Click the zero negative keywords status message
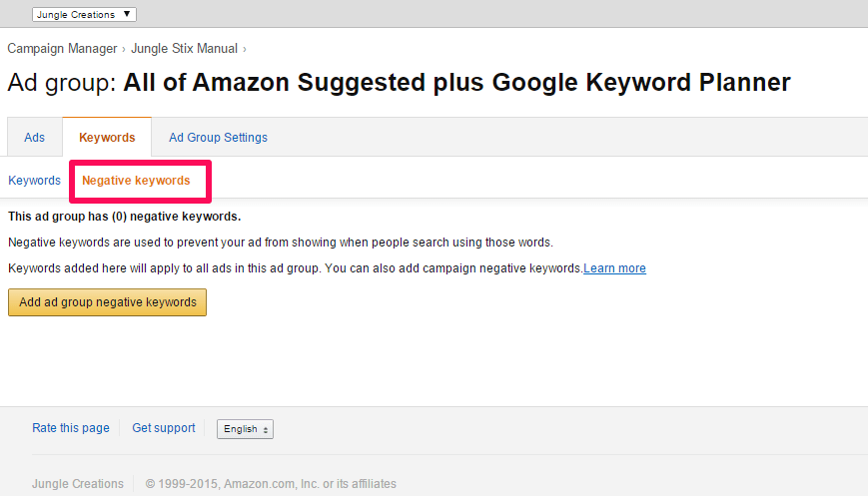868x496 pixels. point(124,216)
